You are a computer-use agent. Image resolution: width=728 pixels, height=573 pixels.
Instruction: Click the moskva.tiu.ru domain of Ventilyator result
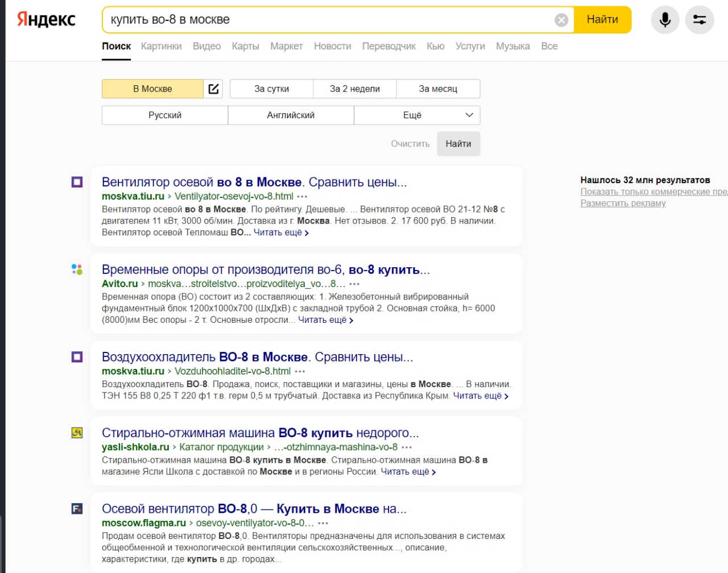(133, 196)
